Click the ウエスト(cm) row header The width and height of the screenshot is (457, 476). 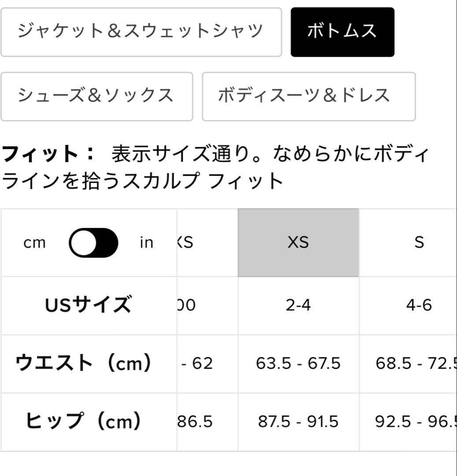pyautogui.click(x=84, y=364)
